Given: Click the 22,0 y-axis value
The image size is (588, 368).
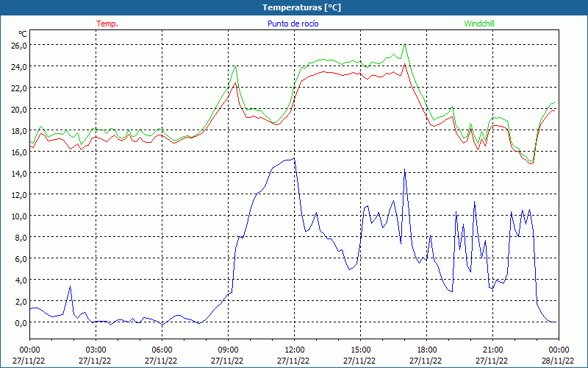Looking at the screenshot, I should coord(19,88).
